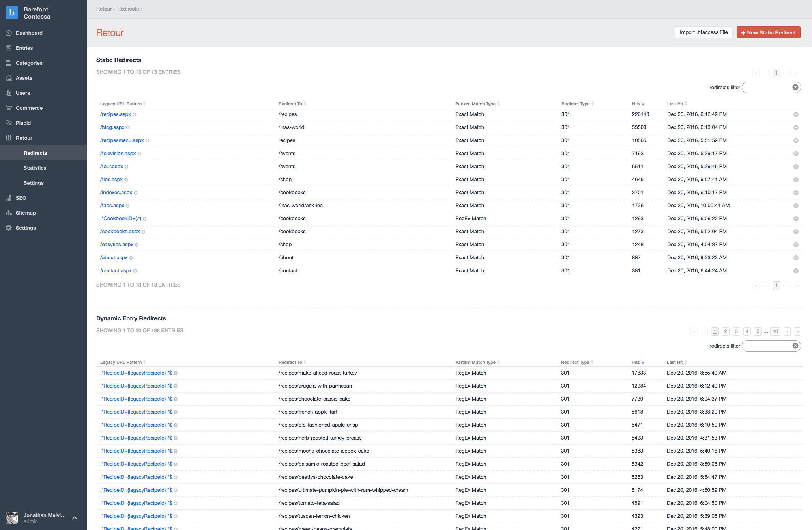Go to page 10 of Dynamic Redirects

(x=775, y=331)
